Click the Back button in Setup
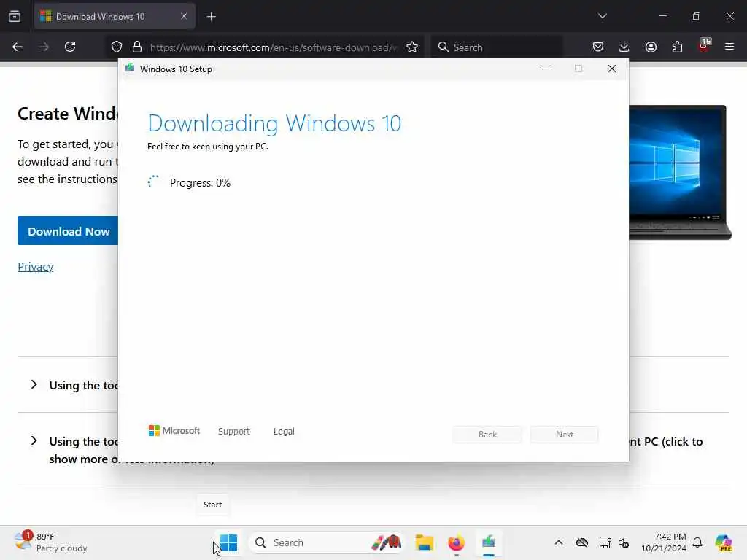This screenshot has height=560, width=747. click(x=487, y=435)
